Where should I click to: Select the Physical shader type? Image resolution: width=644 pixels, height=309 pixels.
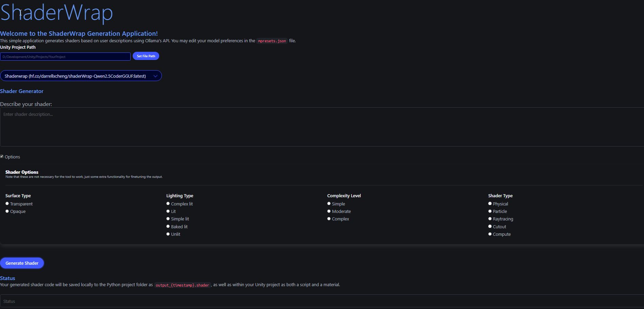point(490,203)
